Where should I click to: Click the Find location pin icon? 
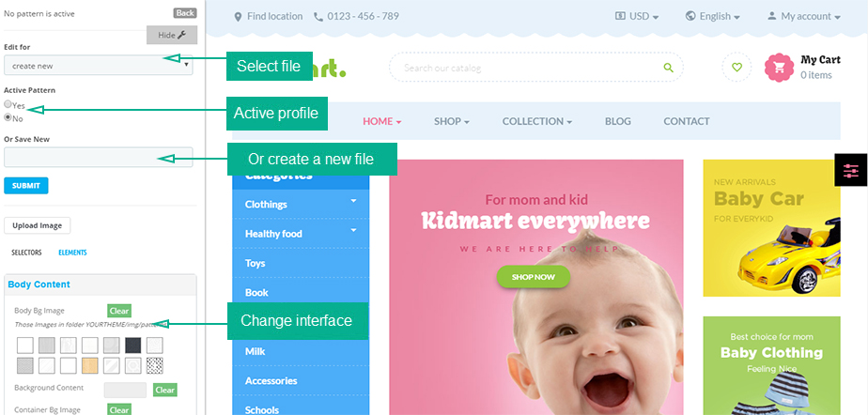pyautogui.click(x=238, y=17)
